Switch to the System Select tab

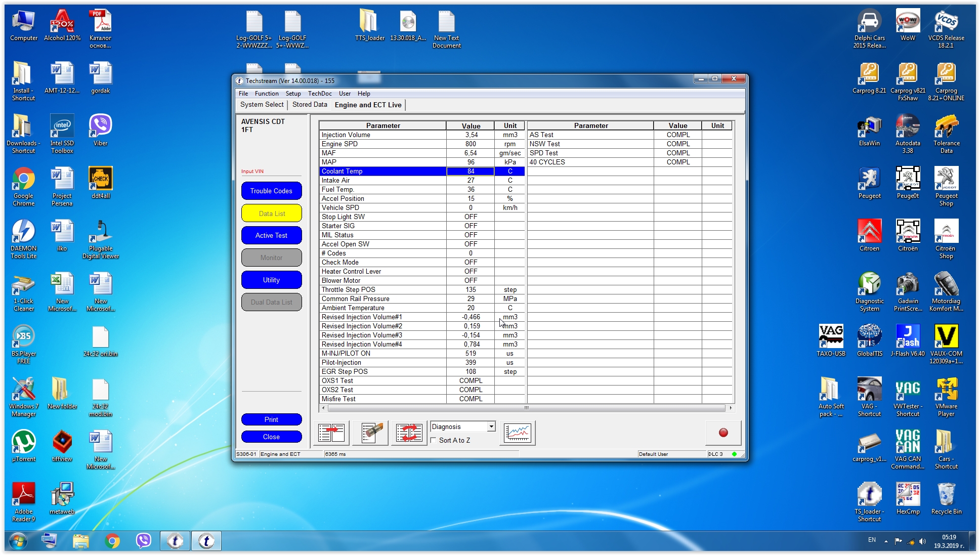coord(262,105)
